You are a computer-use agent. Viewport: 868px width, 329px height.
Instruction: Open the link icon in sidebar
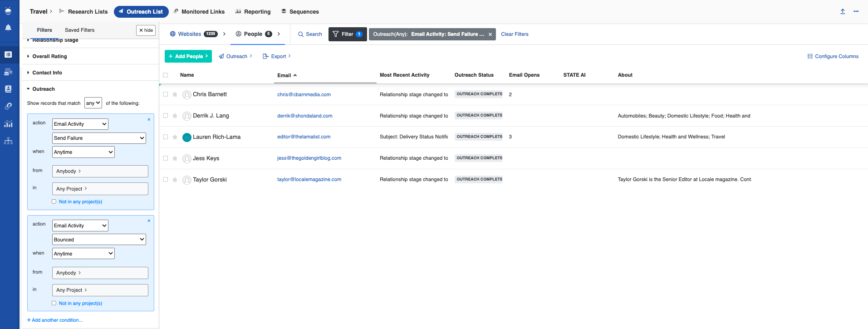point(8,106)
